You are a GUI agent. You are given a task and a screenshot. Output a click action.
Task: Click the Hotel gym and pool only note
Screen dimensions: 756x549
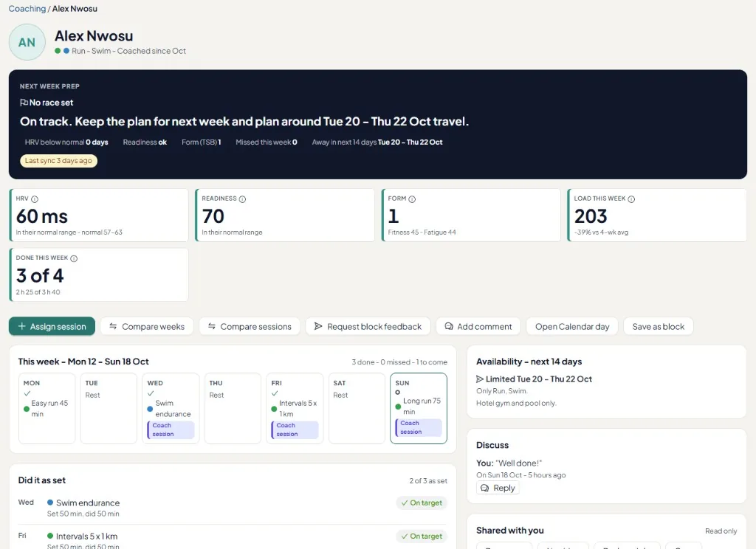[x=516, y=403]
